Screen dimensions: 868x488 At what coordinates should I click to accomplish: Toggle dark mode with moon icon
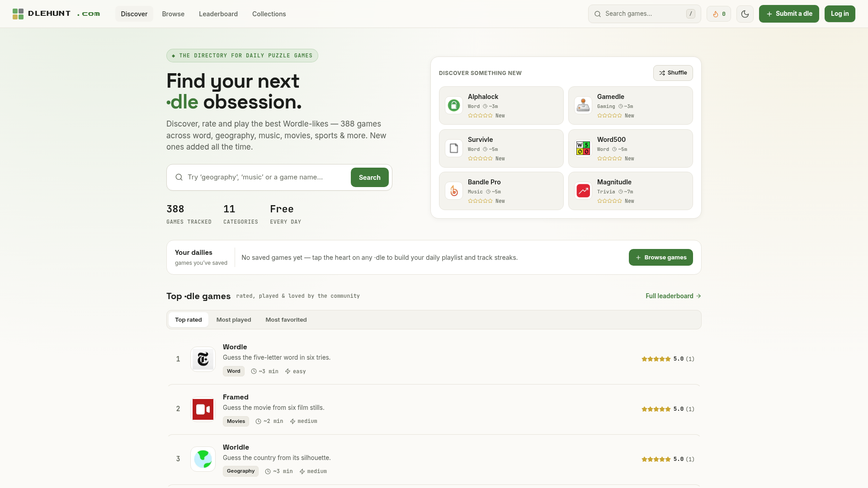coord(745,14)
